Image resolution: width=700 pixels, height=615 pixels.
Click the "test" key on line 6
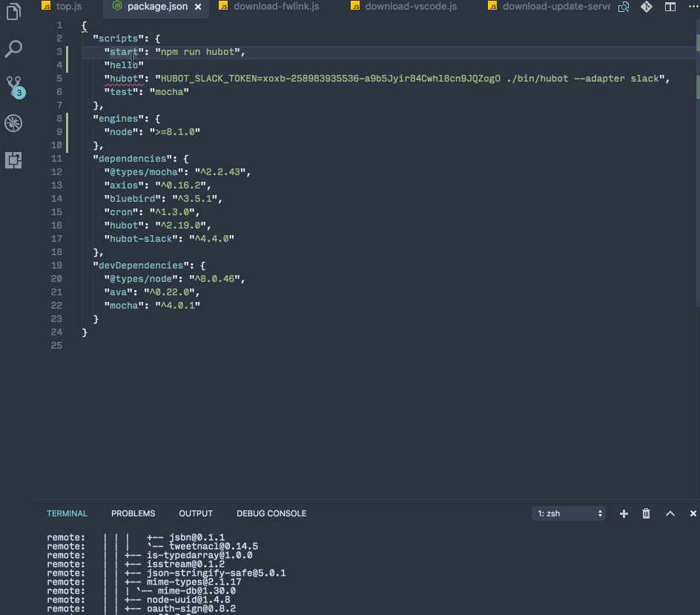point(121,92)
